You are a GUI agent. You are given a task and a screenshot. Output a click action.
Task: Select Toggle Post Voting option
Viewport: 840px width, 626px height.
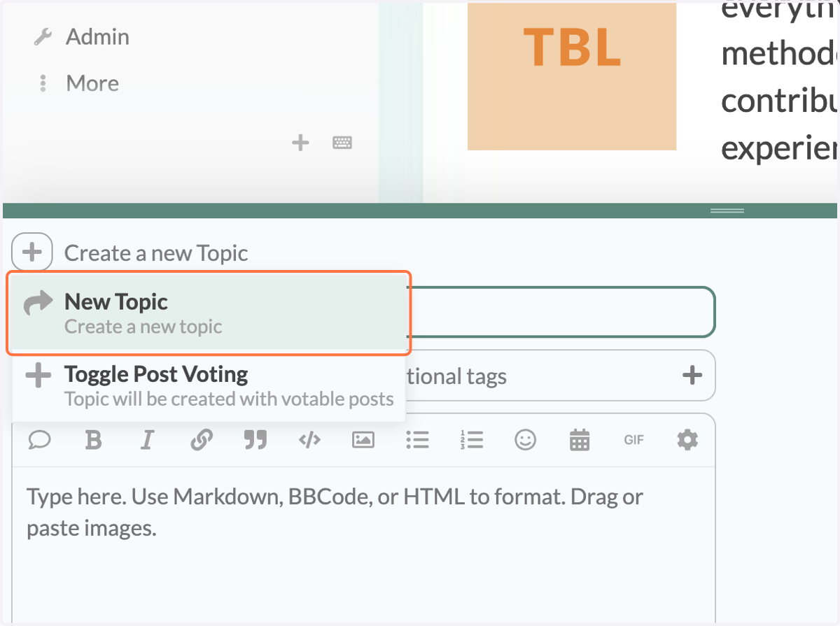coord(209,385)
